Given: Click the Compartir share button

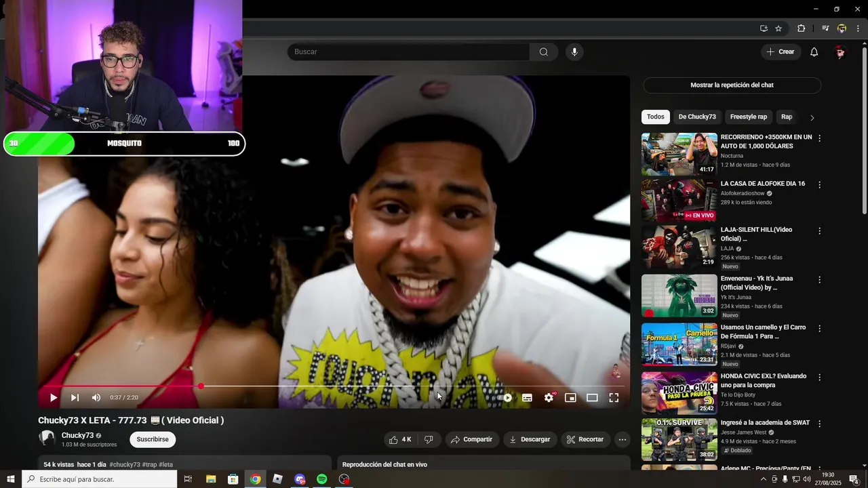Looking at the screenshot, I should [471, 440].
